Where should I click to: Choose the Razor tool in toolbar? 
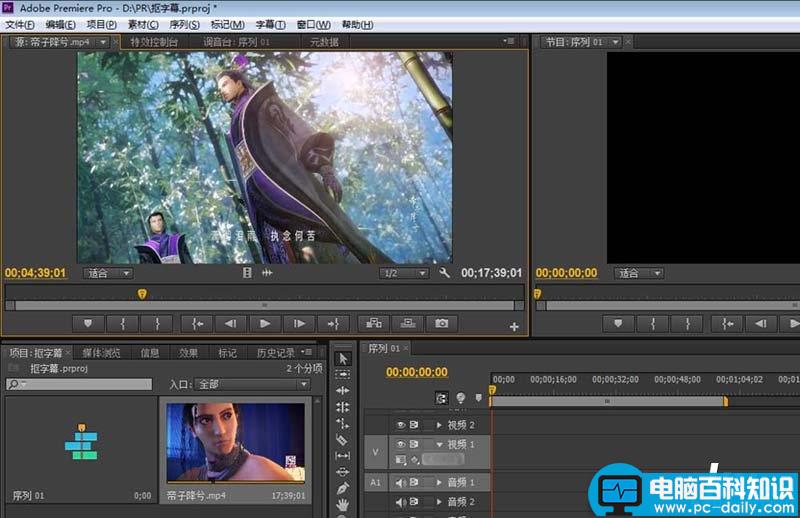tap(343, 439)
